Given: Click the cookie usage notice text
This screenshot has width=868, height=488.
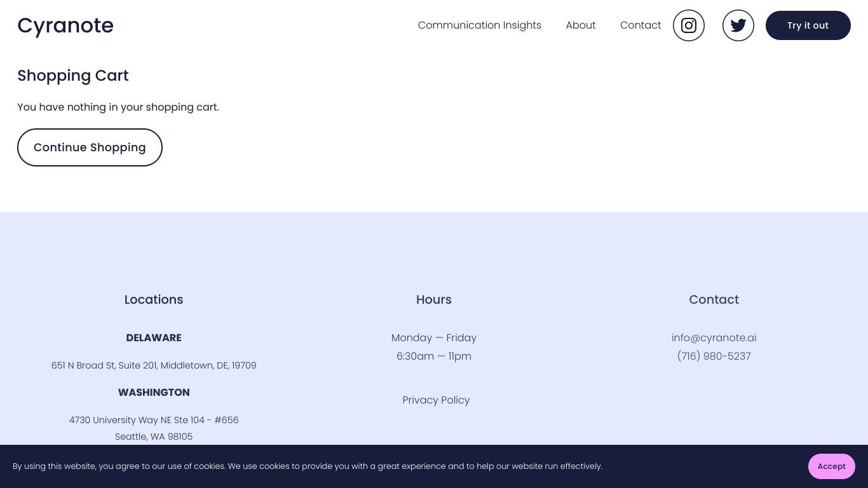Looking at the screenshot, I should pyautogui.click(x=308, y=466).
